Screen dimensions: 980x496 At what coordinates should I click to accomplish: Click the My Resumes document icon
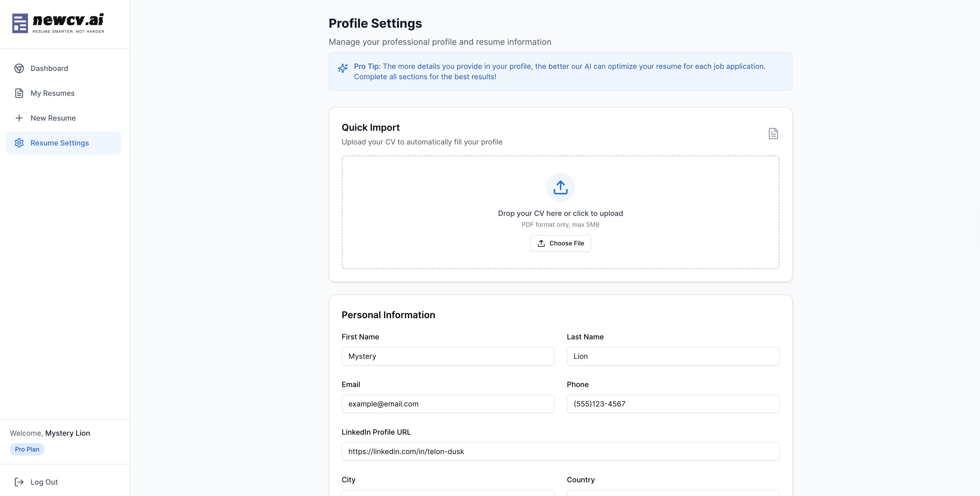point(19,93)
